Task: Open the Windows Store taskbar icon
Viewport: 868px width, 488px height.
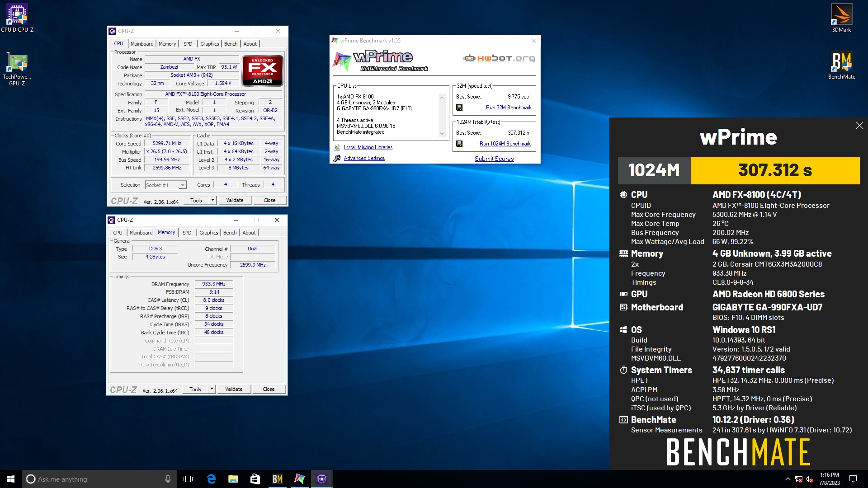Action: pos(255,479)
